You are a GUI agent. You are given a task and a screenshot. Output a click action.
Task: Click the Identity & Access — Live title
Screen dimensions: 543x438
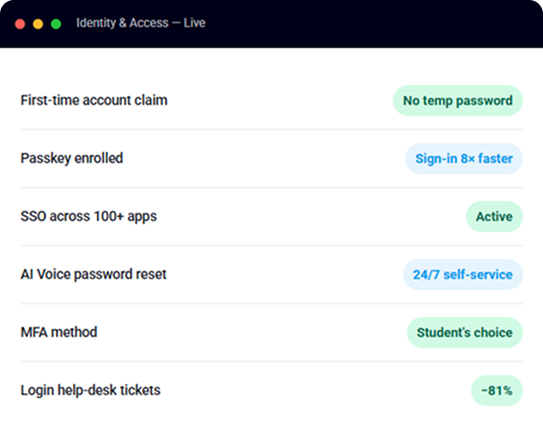coord(141,23)
